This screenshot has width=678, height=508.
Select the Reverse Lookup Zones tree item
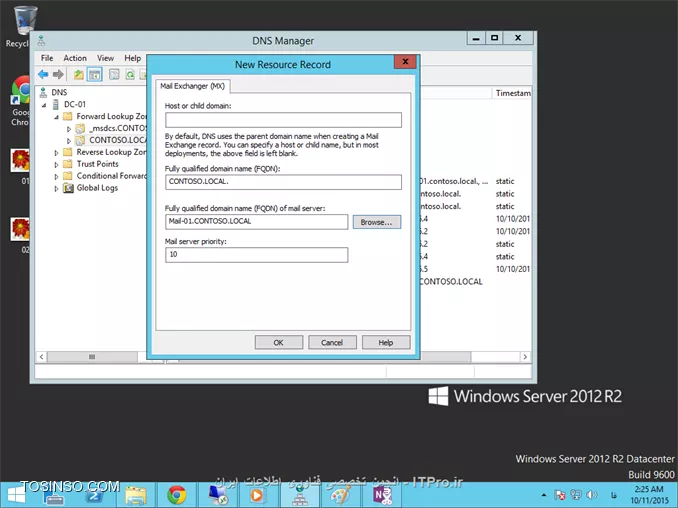pos(111,152)
